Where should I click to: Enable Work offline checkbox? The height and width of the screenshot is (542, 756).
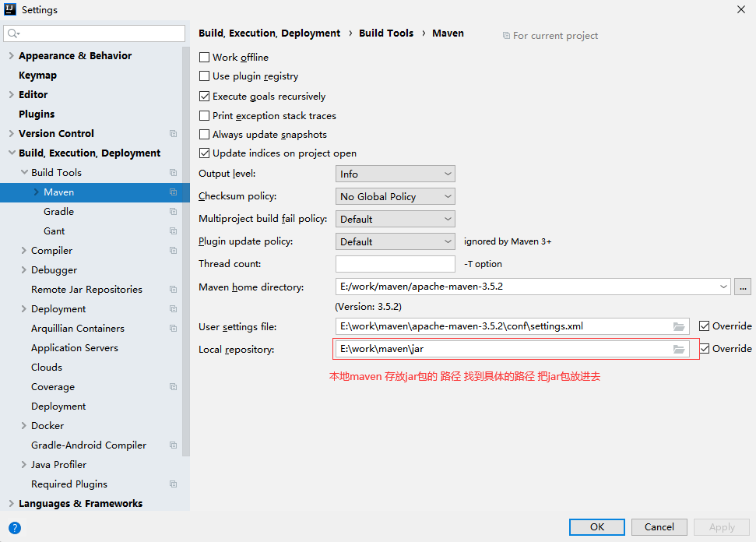(205, 58)
